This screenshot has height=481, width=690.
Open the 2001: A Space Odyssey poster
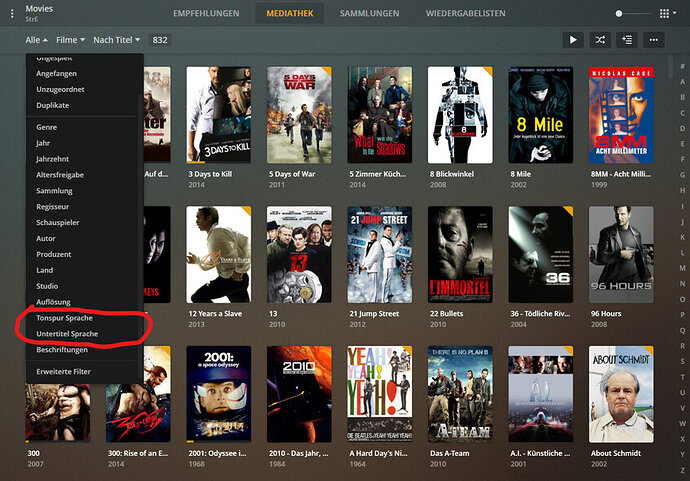tap(219, 394)
